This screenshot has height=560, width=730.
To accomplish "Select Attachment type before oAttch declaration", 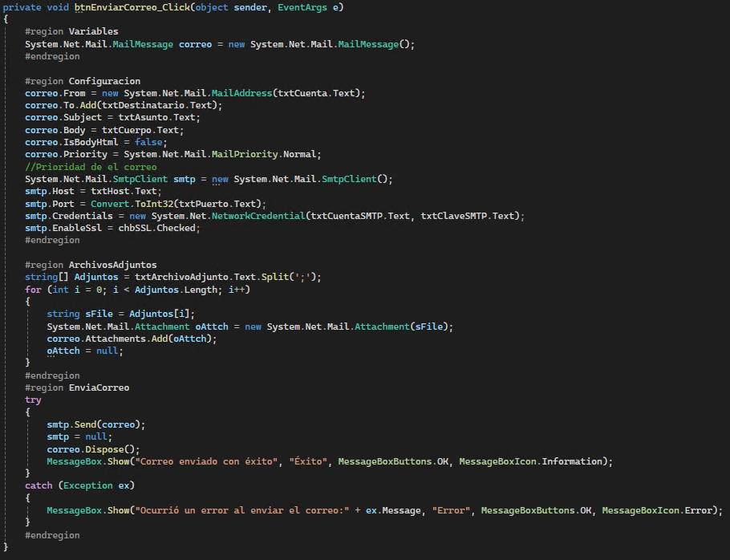I will click(x=162, y=327).
